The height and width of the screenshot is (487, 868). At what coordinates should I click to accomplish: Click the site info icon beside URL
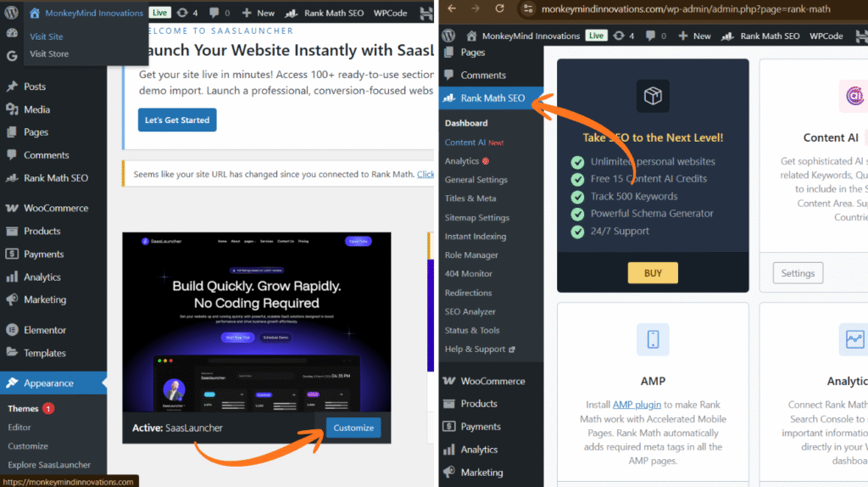[526, 9]
